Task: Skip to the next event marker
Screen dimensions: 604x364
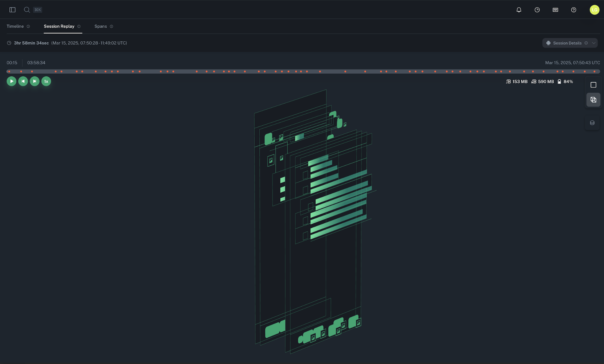Action: [34, 81]
